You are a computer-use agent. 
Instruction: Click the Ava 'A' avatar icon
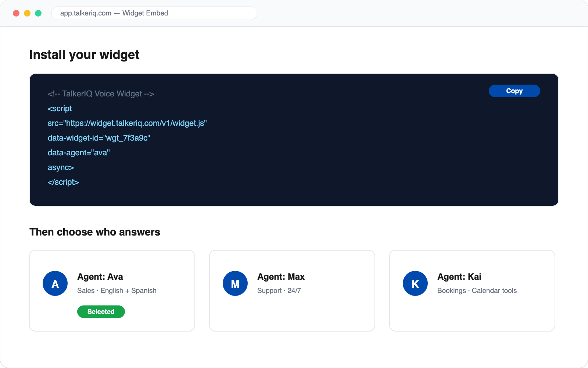point(55,283)
